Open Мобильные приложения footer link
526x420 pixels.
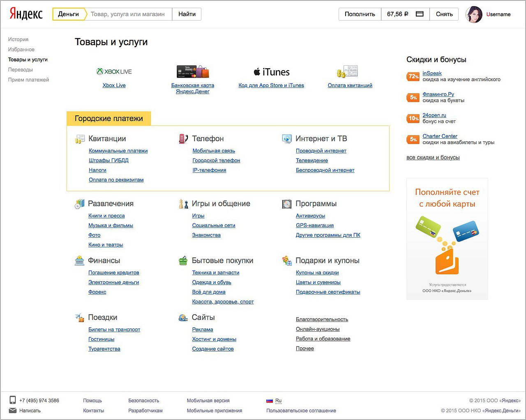pos(214,411)
